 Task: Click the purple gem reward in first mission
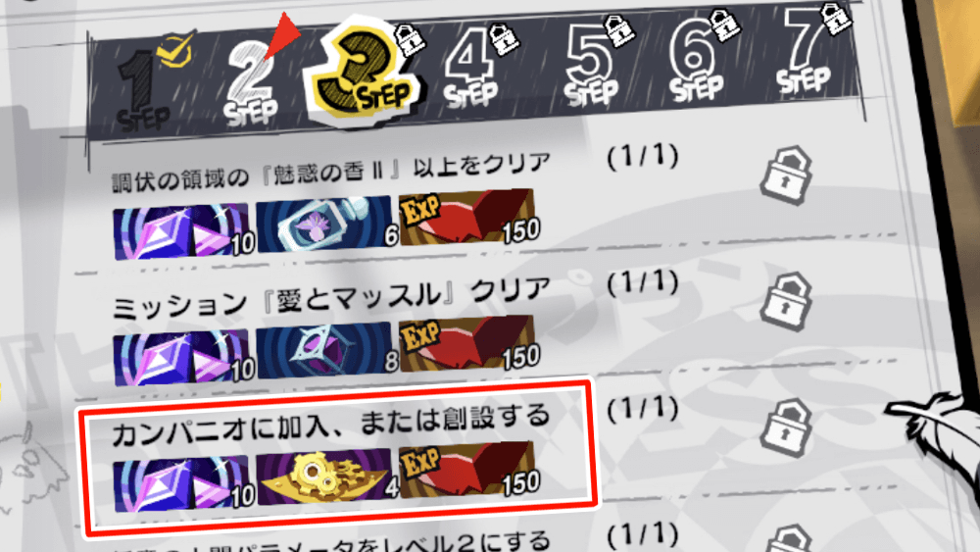(182, 230)
